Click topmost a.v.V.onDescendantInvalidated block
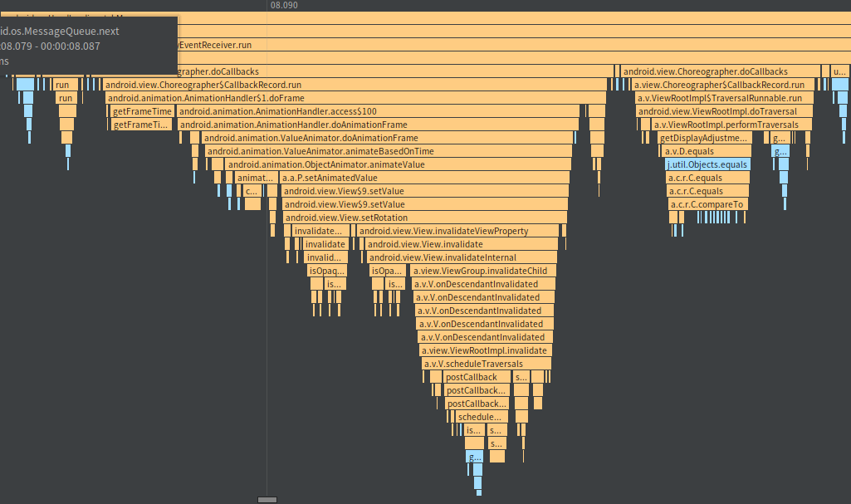Image resolution: width=851 pixels, height=504 pixels. click(483, 284)
